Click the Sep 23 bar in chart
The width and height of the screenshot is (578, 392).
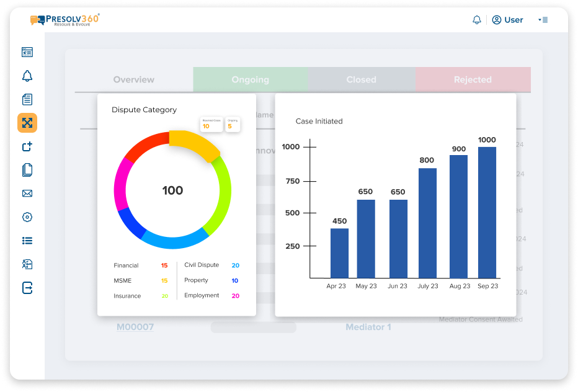(x=487, y=212)
